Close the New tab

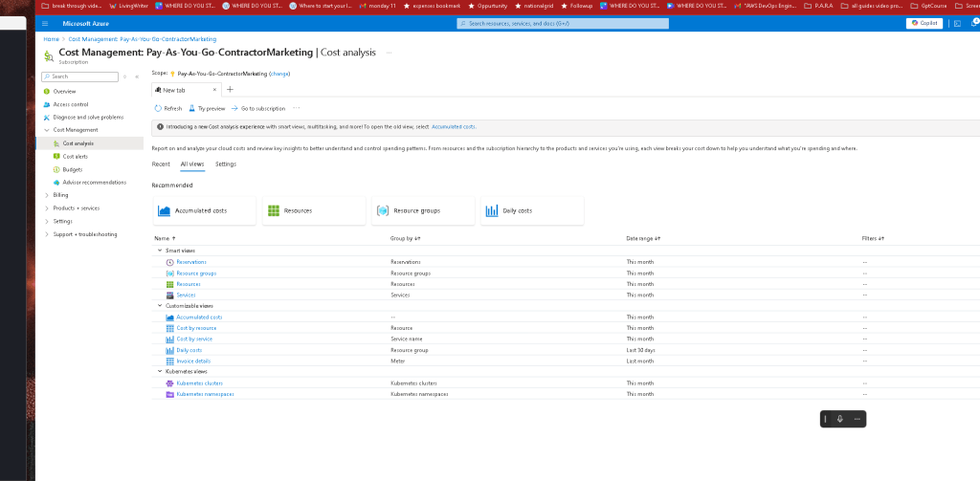[x=214, y=89]
